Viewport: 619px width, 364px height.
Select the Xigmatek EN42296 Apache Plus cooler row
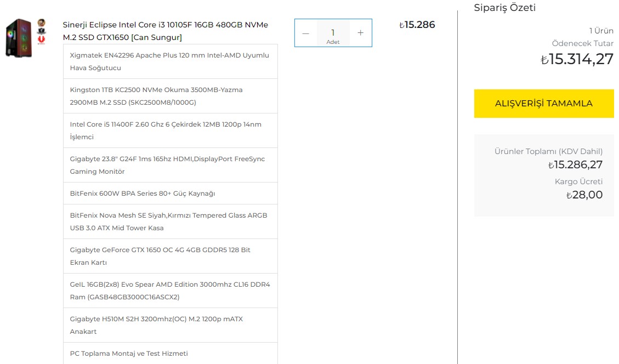[x=171, y=61]
